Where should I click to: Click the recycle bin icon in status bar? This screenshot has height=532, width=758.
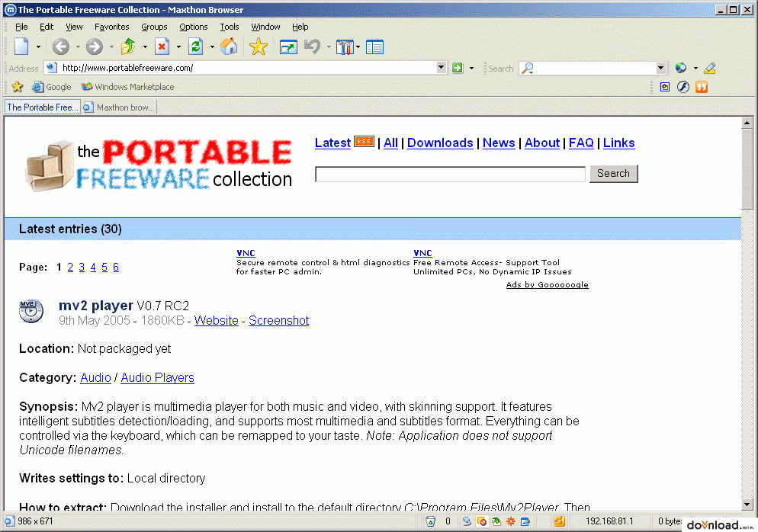[430, 521]
